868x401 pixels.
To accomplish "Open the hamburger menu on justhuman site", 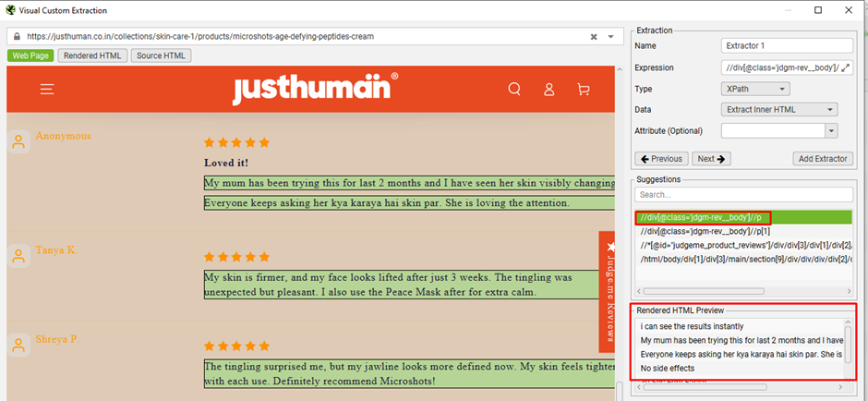I will click(47, 90).
